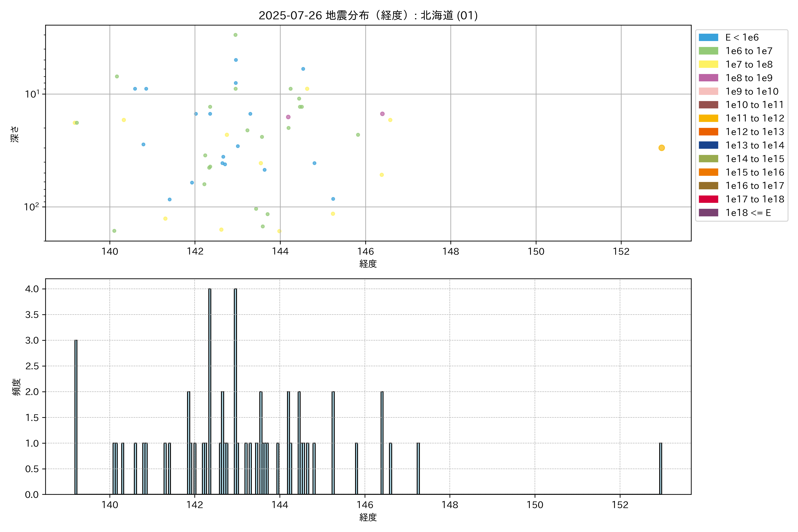Click the 経度 label under the scatter plot
Viewport: 798px width, 532px height.
click(368, 264)
